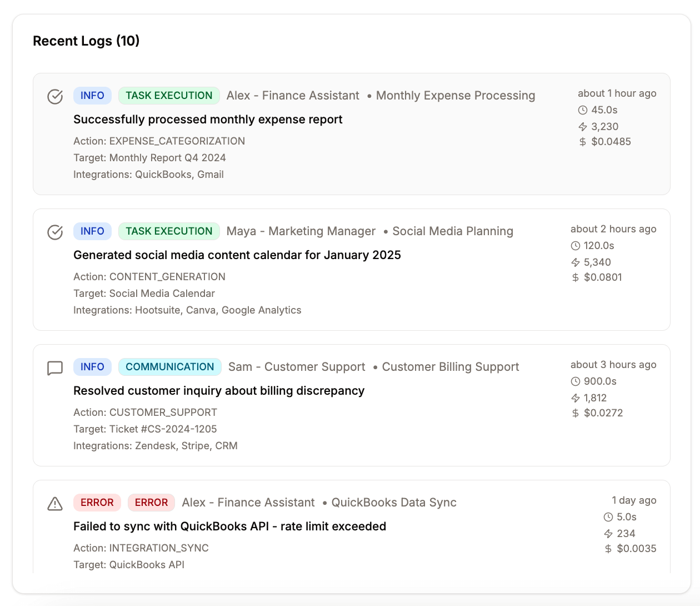Click the lightning icon next to 5,340 tokens
The image size is (700, 606).
576,262
